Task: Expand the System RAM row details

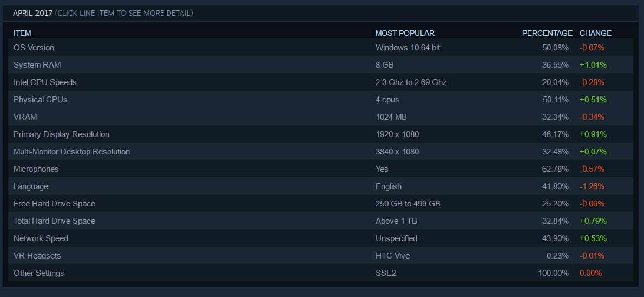Action: point(37,65)
